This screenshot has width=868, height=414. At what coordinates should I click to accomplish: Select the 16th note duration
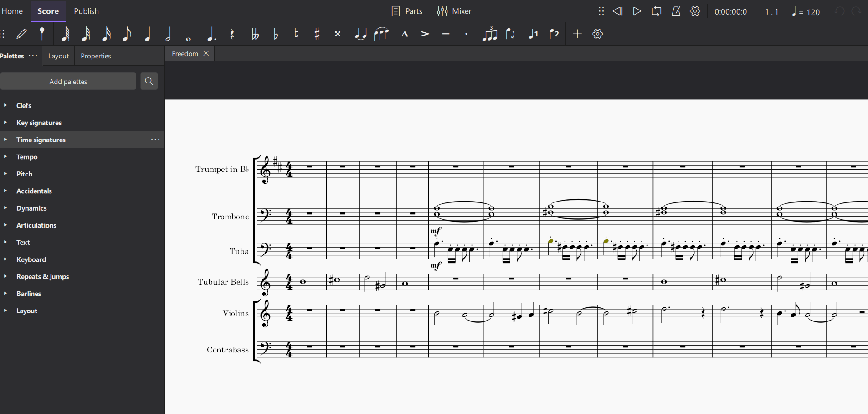107,34
